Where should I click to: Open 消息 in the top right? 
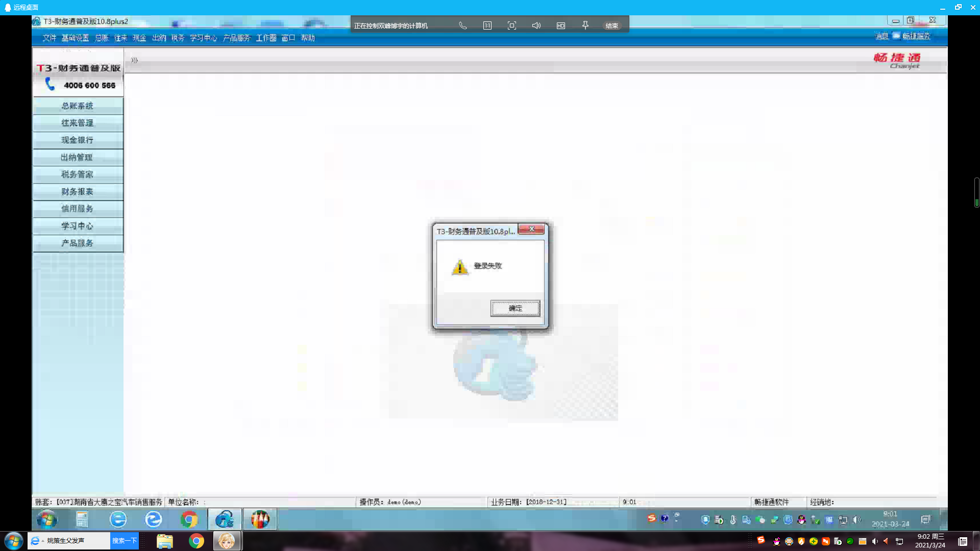pos(881,36)
